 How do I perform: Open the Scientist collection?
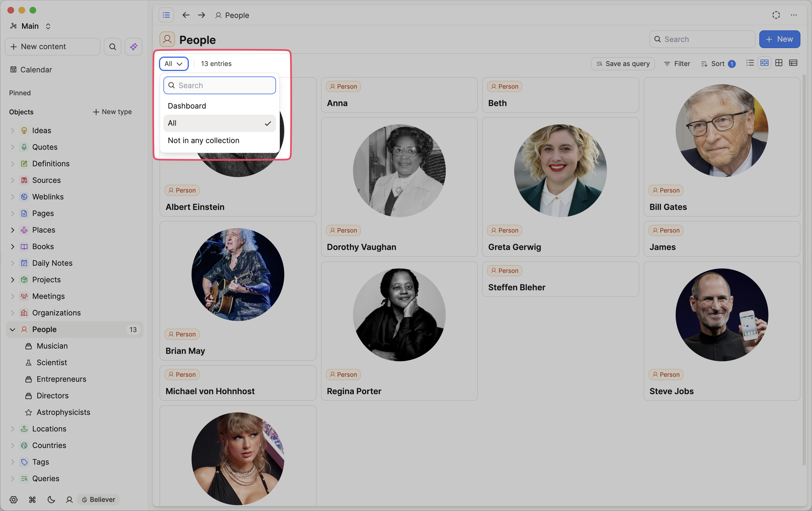52,362
